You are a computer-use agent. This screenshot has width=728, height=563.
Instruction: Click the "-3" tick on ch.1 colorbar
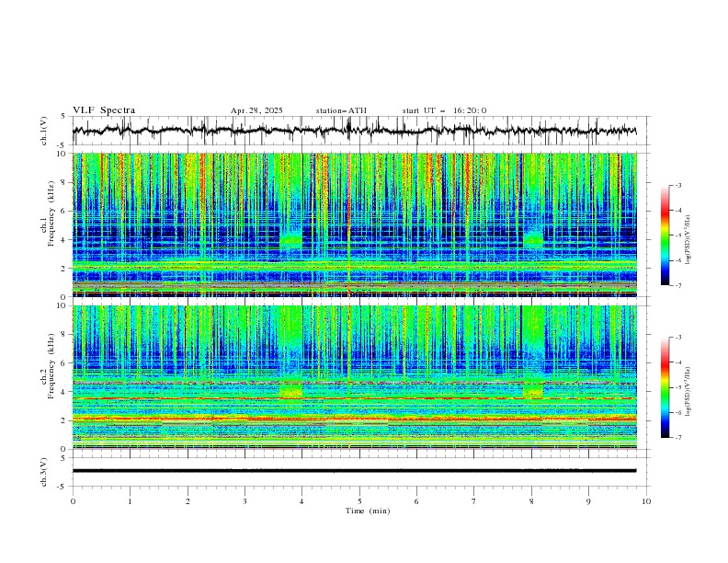[678, 185]
